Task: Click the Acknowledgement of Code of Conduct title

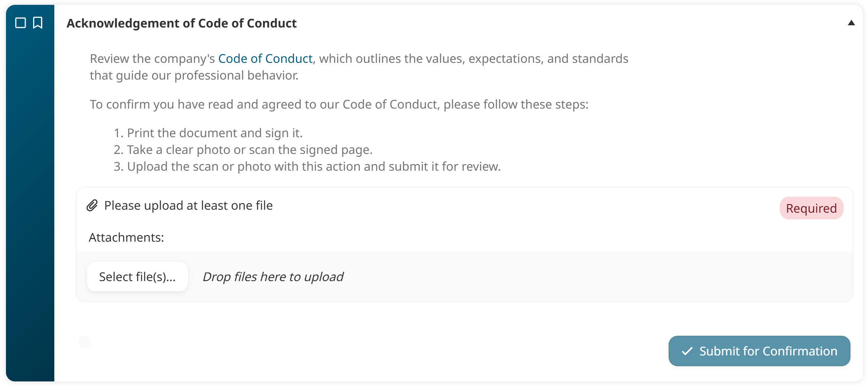Action: (182, 23)
